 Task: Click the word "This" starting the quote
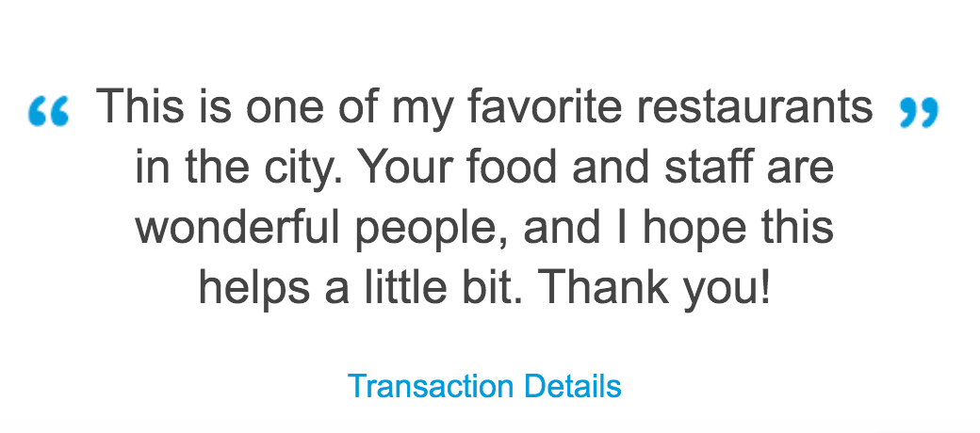tap(140, 105)
